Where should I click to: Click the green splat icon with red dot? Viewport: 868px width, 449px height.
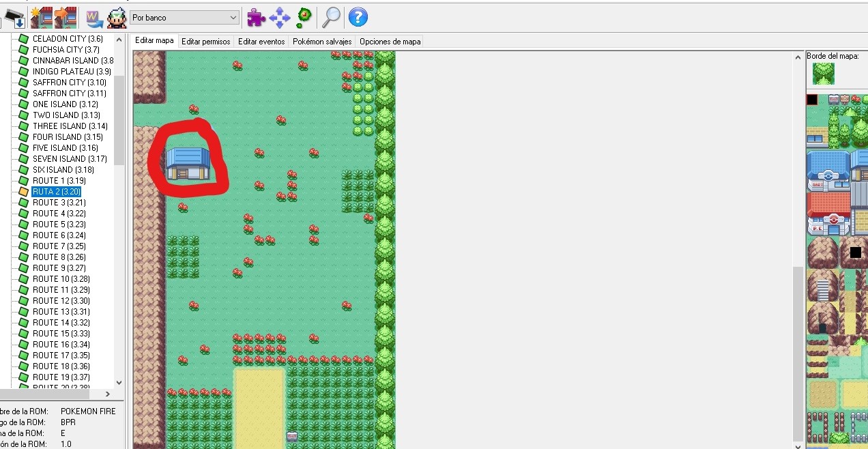coord(304,17)
